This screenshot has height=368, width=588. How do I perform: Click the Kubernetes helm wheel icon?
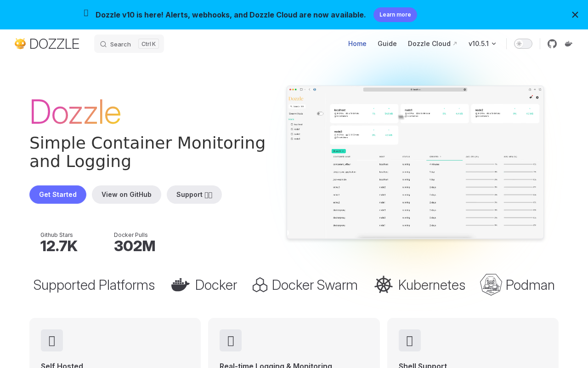[384, 285]
